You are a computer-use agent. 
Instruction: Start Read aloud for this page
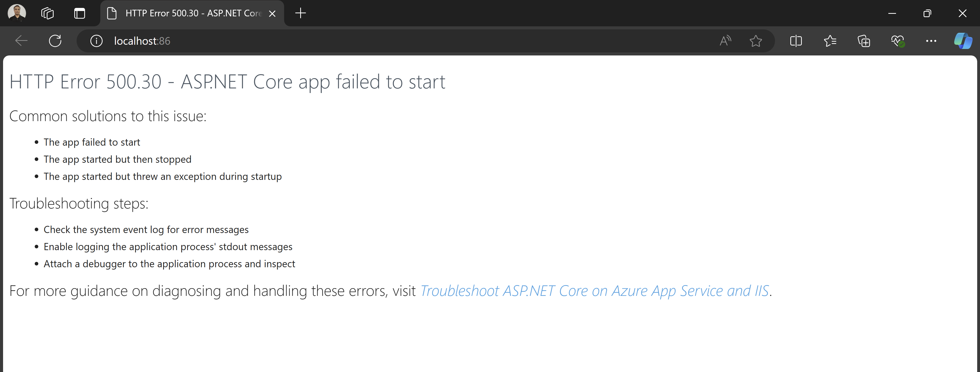coord(724,41)
